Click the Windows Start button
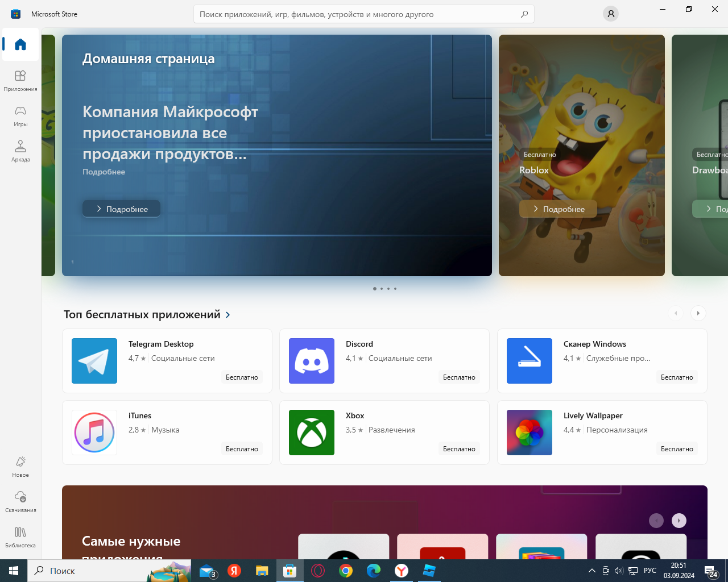The height and width of the screenshot is (582, 728). point(14,571)
